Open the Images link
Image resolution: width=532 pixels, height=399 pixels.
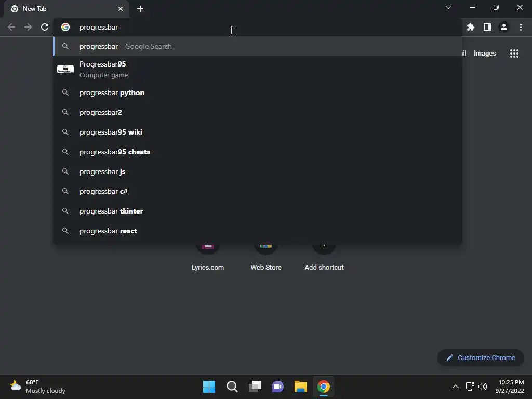(485, 54)
